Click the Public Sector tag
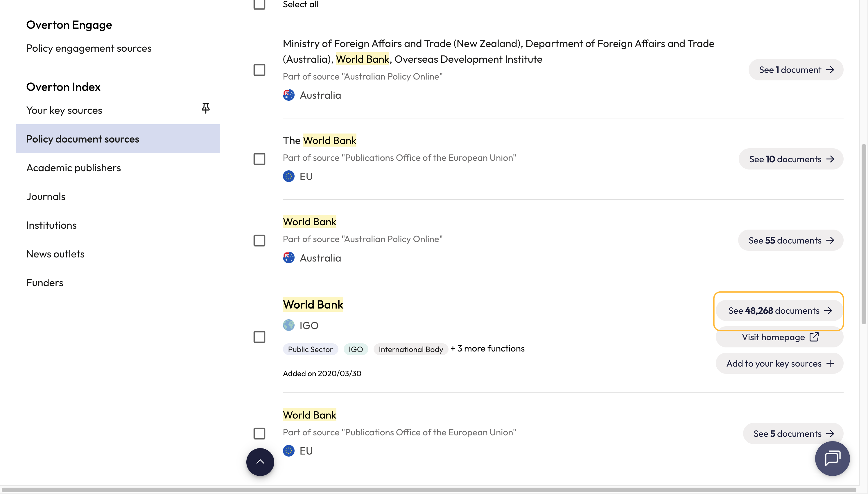 click(310, 349)
